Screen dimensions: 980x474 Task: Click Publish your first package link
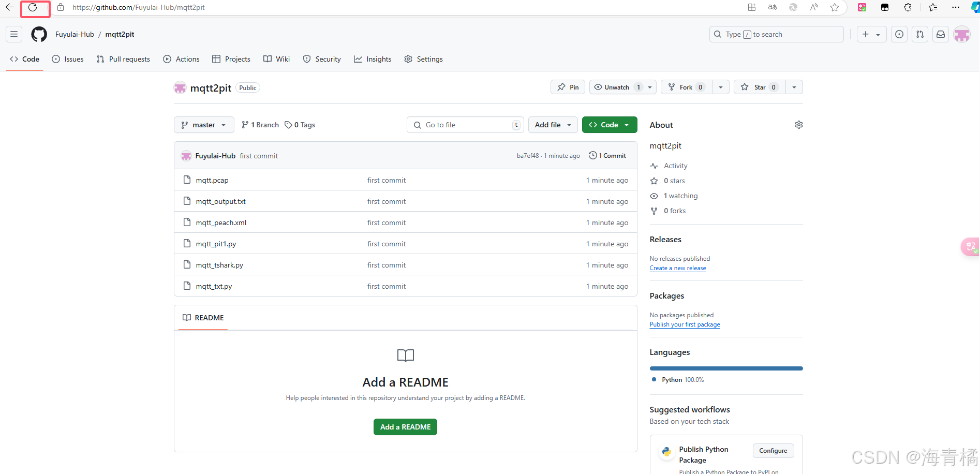point(685,324)
